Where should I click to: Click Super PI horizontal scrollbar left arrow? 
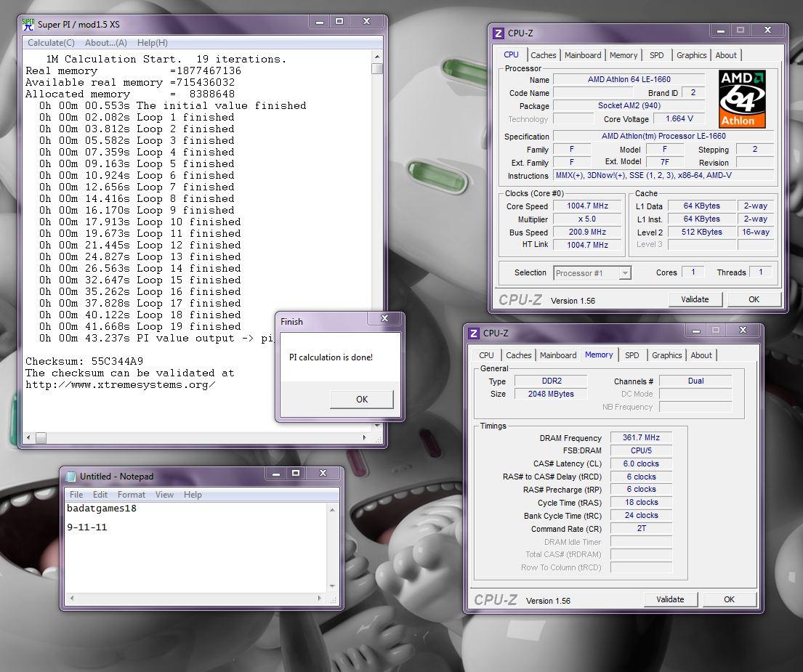28,437
